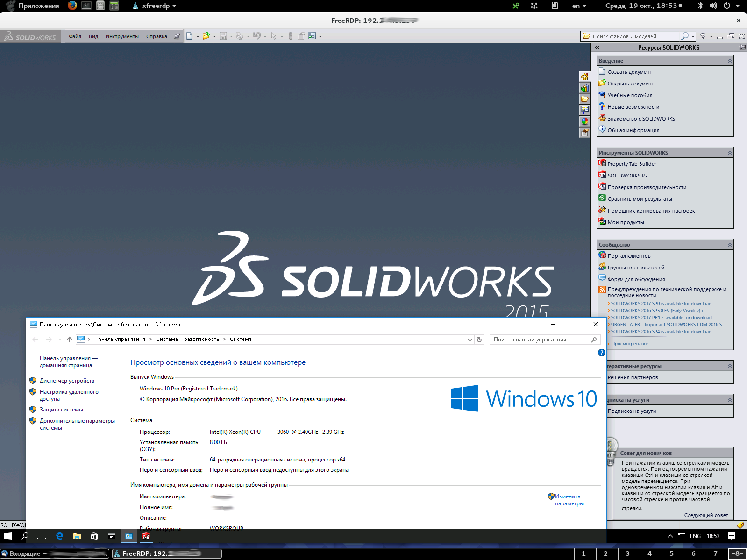Collapse the interactive resources section
Image resolution: width=747 pixels, height=560 pixels.
[730, 366]
